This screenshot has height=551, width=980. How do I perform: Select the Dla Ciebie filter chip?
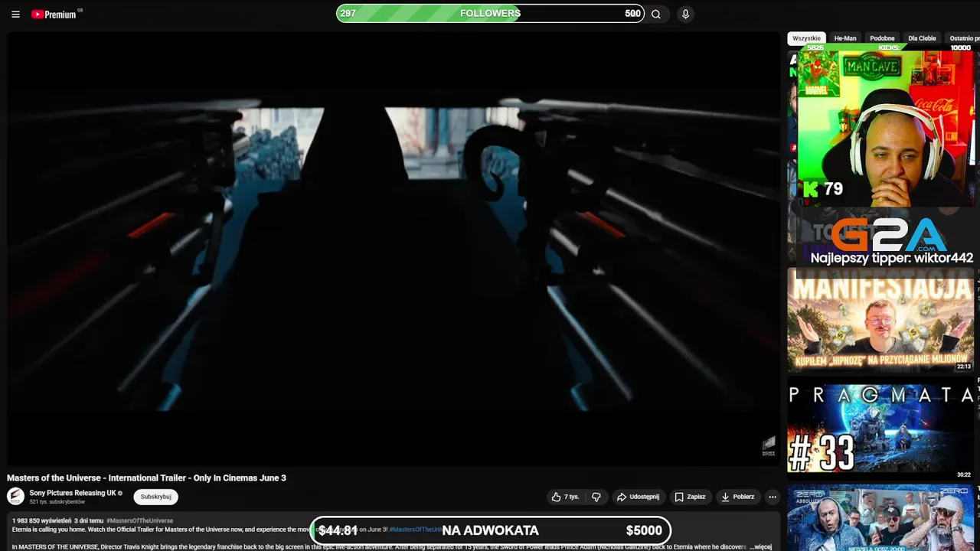point(922,38)
